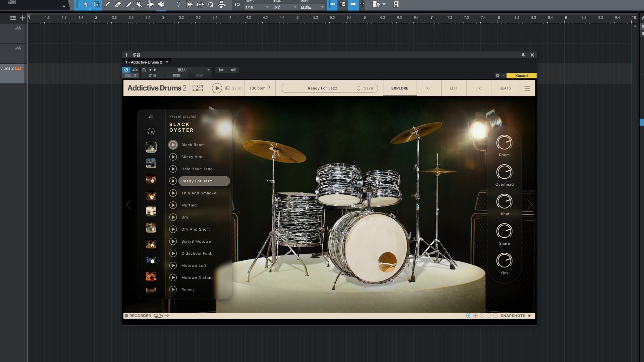Open the 小节 timebase dropdown
The width and height of the screenshot is (644, 362).
pyautogui.click(x=284, y=7)
